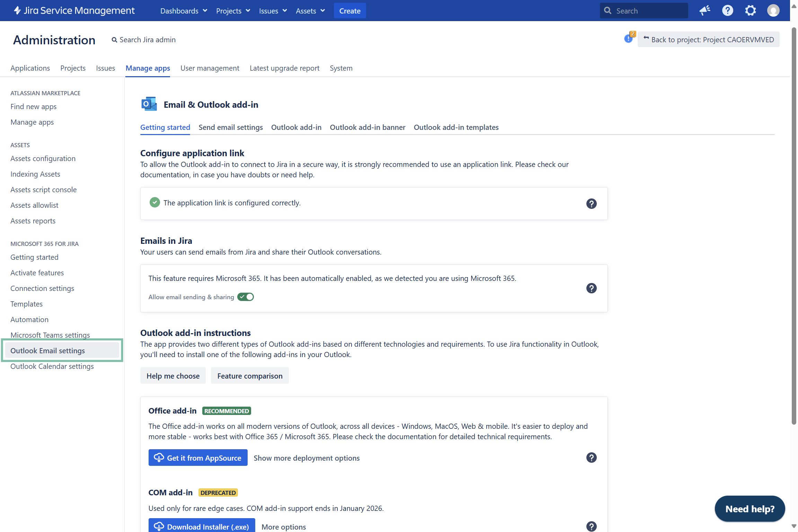Open the Outlook add-in templates tab
Image resolution: width=798 pixels, height=532 pixels.
point(456,127)
